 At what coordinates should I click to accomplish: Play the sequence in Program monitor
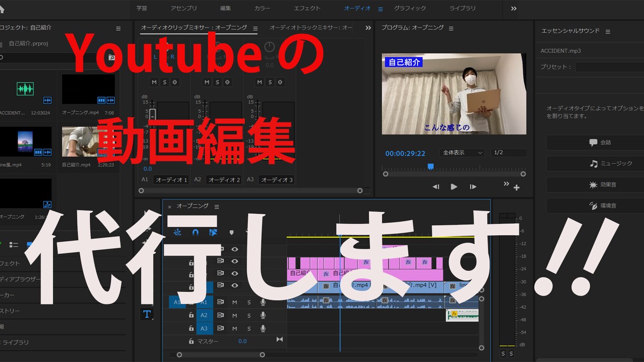coord(453,186)
